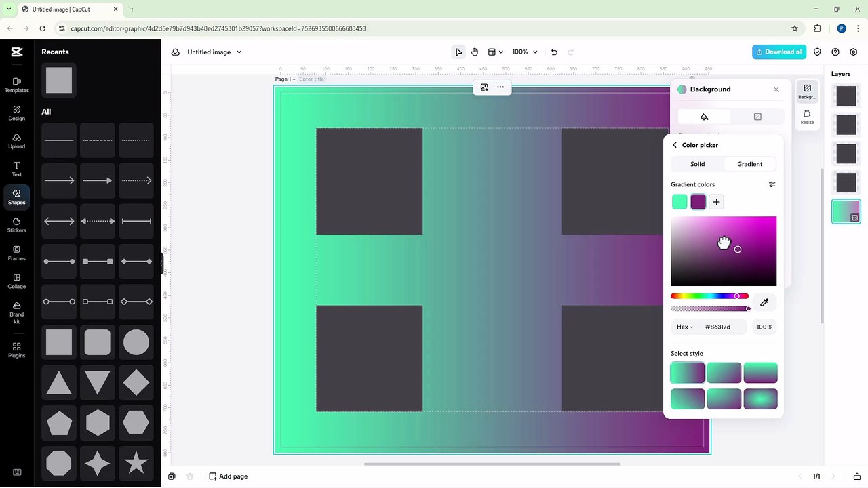Open the Plugins panel
Viewport: 868px width, 488px height.
tap(16, 350)
